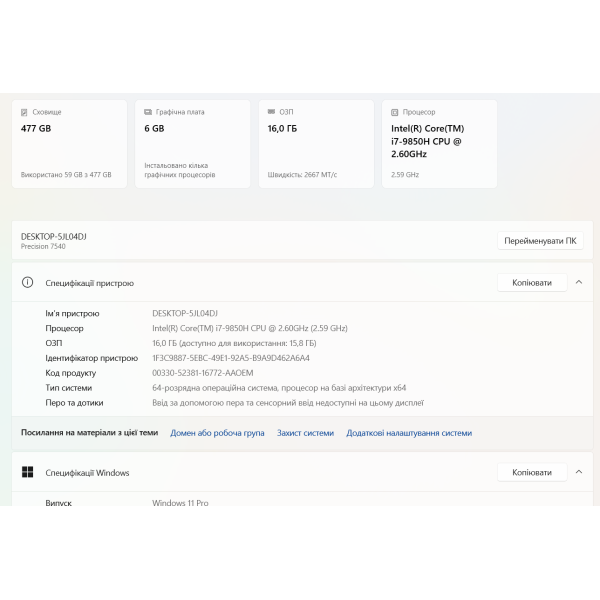This screenshot has height=600, width=600.
Task: Click Використано 59 GB з 477 GB text
Action: tap(66, 175)
